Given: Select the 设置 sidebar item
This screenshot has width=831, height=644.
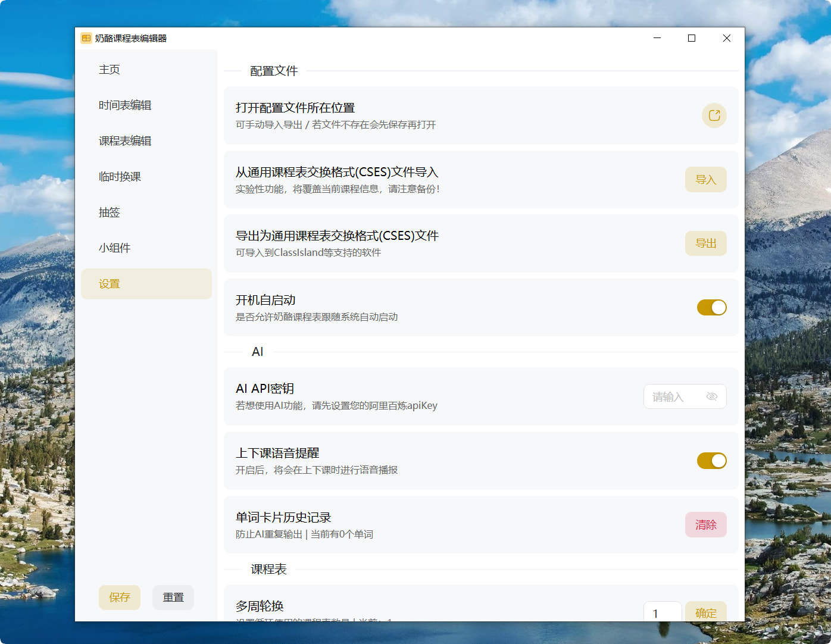Looking at the screenshot, I should [x=146, y=284].
